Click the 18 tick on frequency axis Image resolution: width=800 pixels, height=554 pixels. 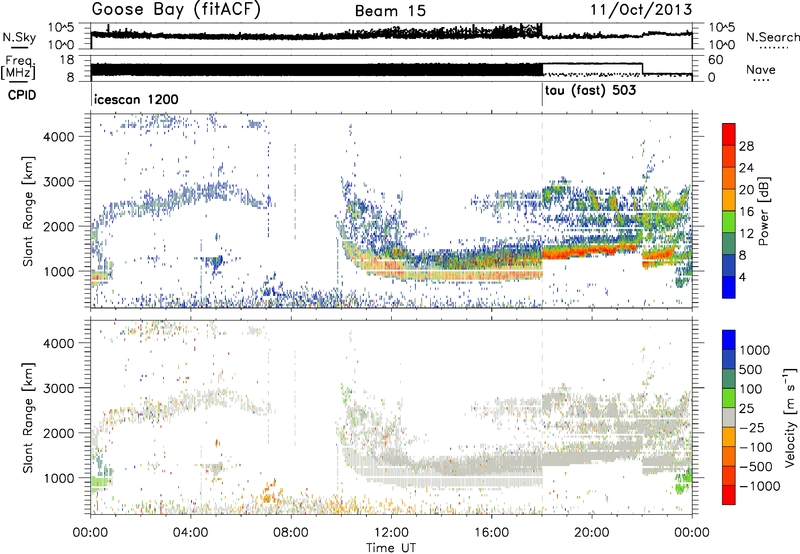tap(66, 60)
